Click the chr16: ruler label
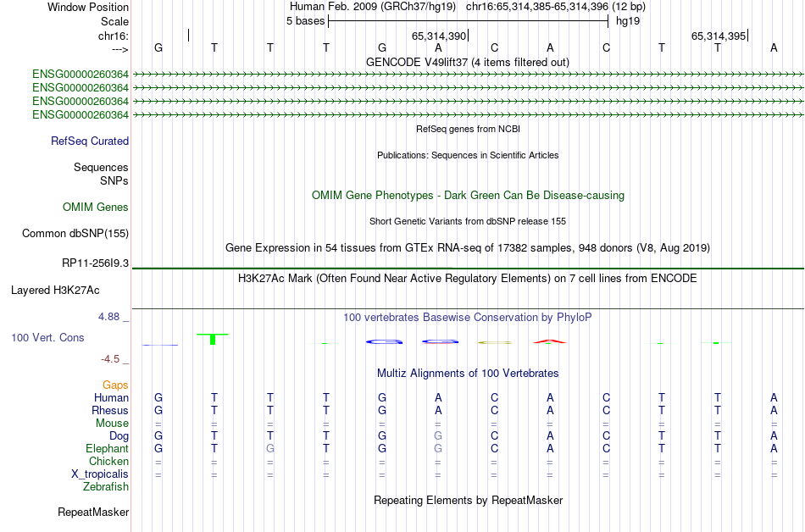The width and height of the screenshot is (805, 532). pos(113,36)
